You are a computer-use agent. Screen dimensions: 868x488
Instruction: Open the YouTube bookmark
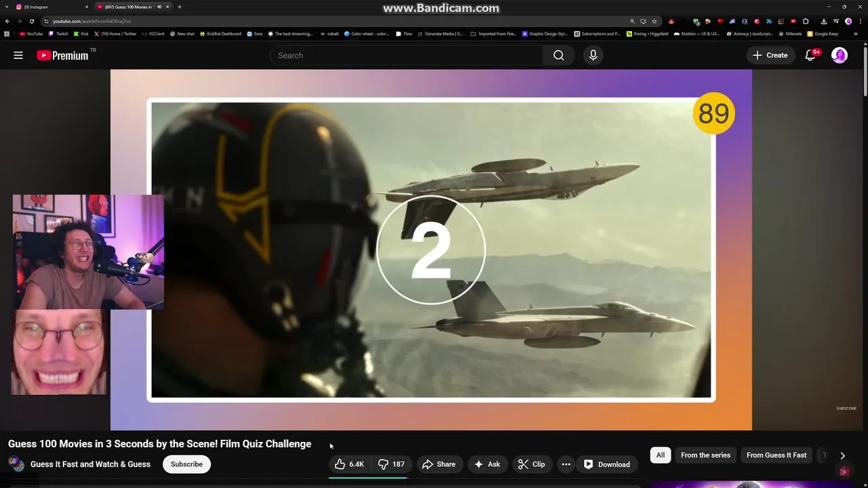(31, 34)
